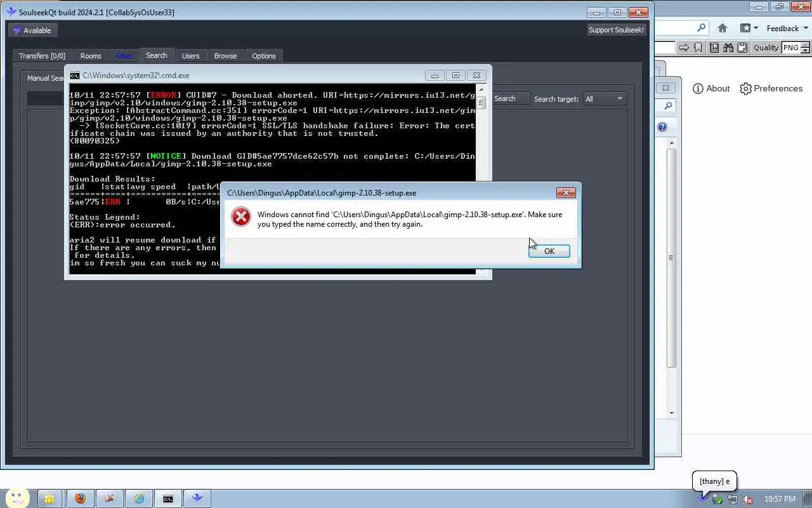Switch to Soulseek via taskbar bird icon
Screen dimensions: 812x508
tap(197, 498)
